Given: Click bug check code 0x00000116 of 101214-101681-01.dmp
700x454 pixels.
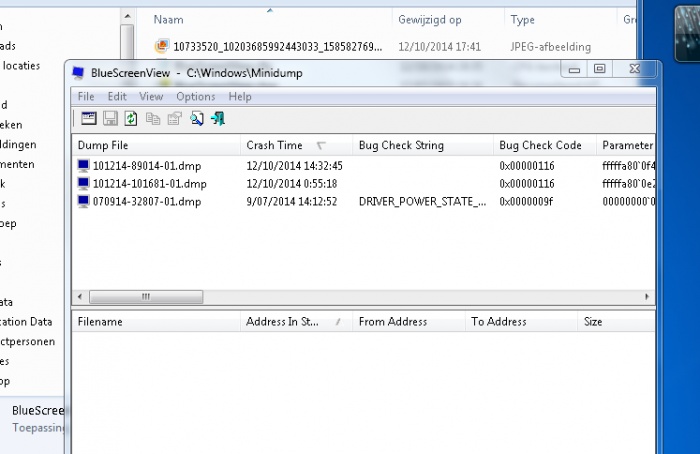Looking at the screenshot, I should (x=527, y=183).
